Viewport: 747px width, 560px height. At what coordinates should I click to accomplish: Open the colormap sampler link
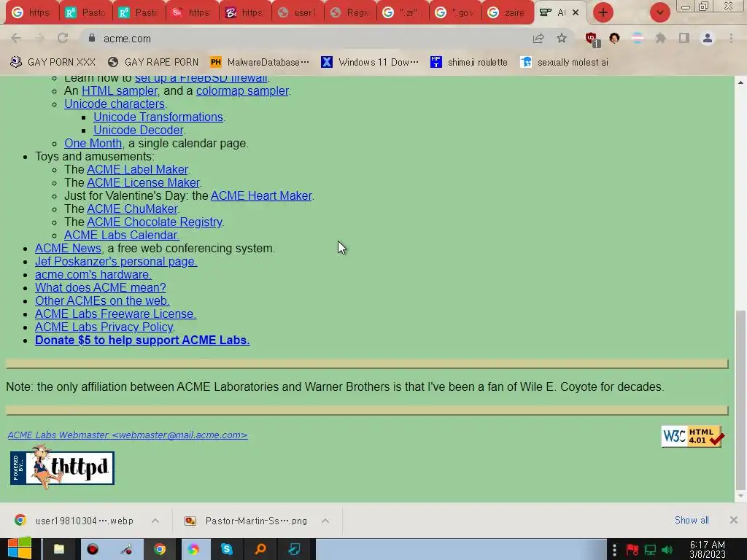[x=242, y=90]
